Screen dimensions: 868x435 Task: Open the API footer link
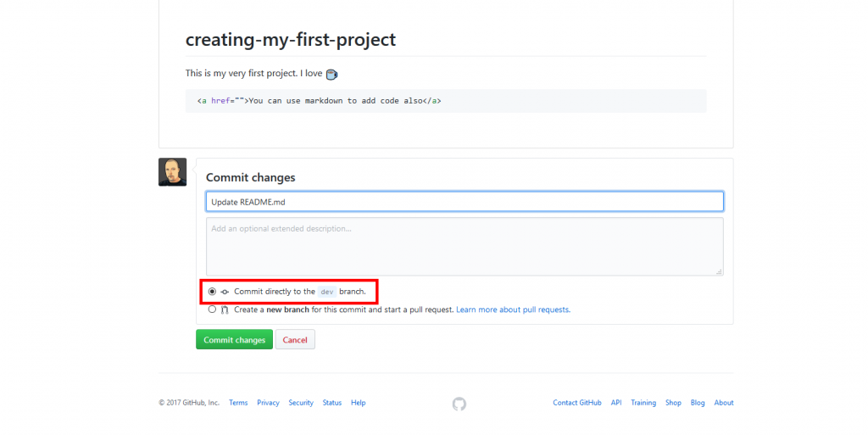[616, 403]
